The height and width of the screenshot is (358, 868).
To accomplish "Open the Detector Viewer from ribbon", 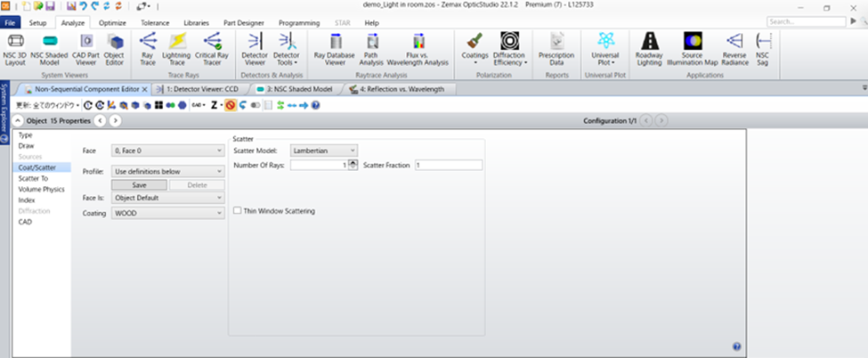I will pyautogui.click(x=255, y=49).
